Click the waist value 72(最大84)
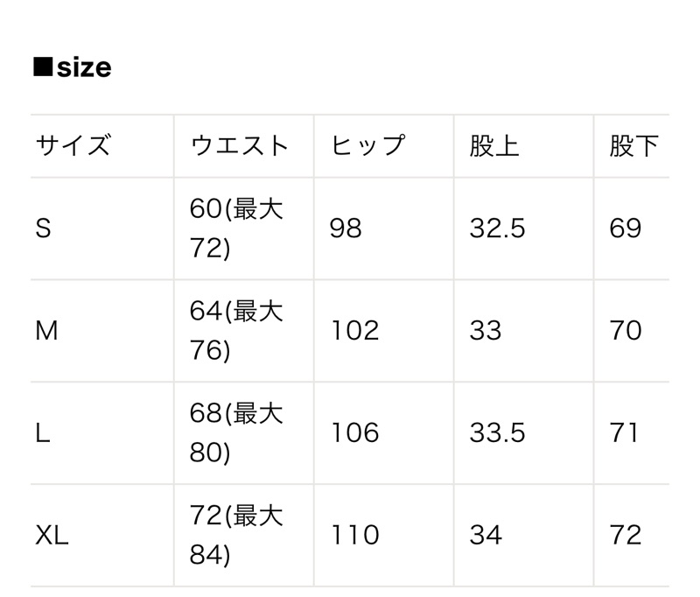Viewport: 700px width, 597px height. pyautogui.click(x=236, y=535)
